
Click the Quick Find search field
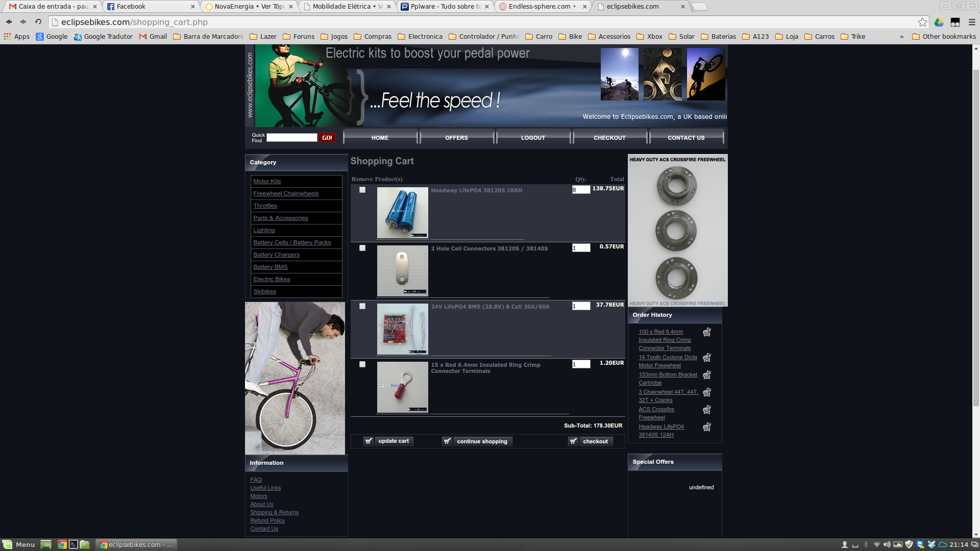[292, 138]
